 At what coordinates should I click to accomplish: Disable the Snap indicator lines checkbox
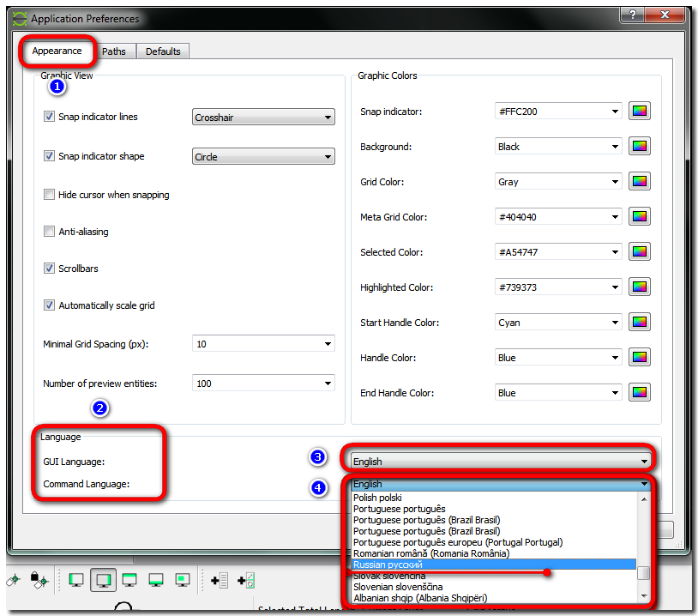(x=49, y=117)
